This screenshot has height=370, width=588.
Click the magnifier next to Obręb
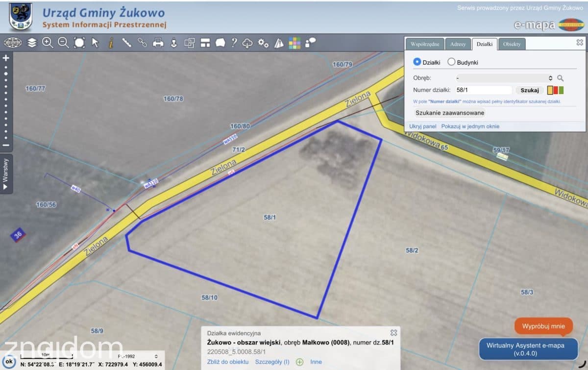tap(561, 78)
